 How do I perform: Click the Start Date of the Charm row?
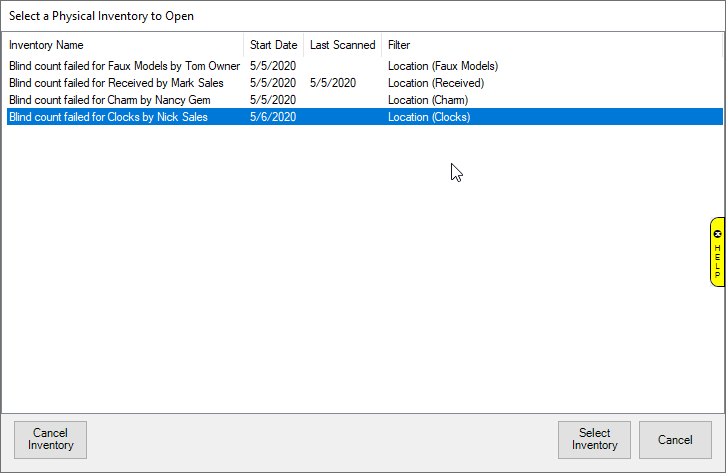click(x=273, y=100)
